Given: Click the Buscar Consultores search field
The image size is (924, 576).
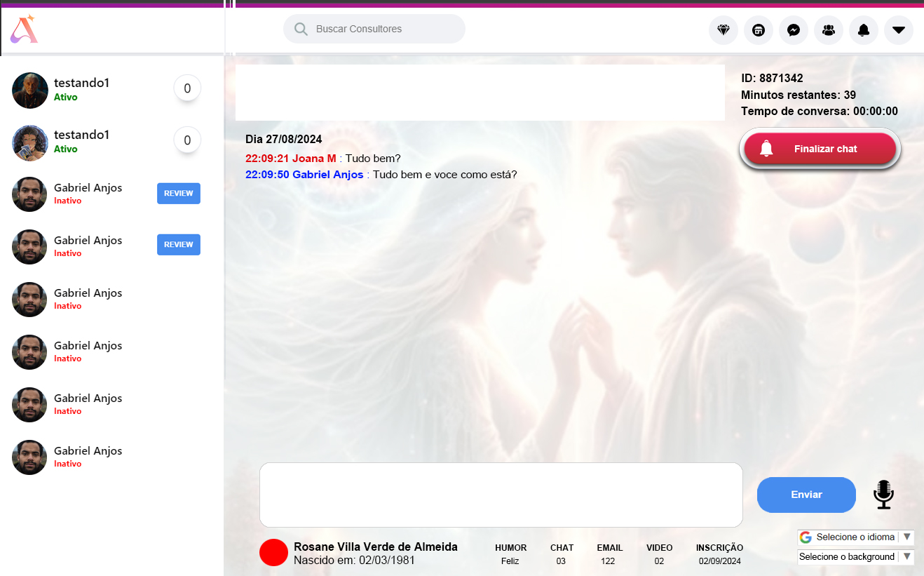Looking at the screenshot, I should [386, 29].
